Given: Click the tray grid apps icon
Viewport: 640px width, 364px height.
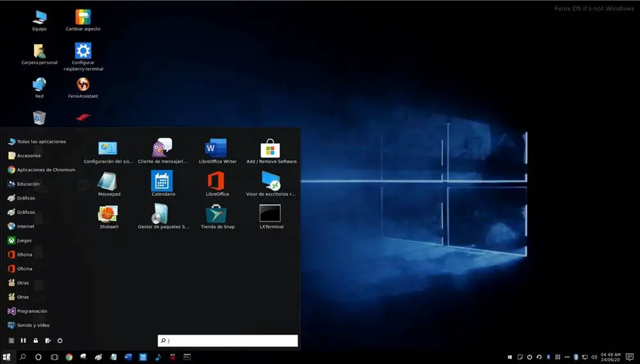Looking at the screenshot, I should tap(557, 357).
